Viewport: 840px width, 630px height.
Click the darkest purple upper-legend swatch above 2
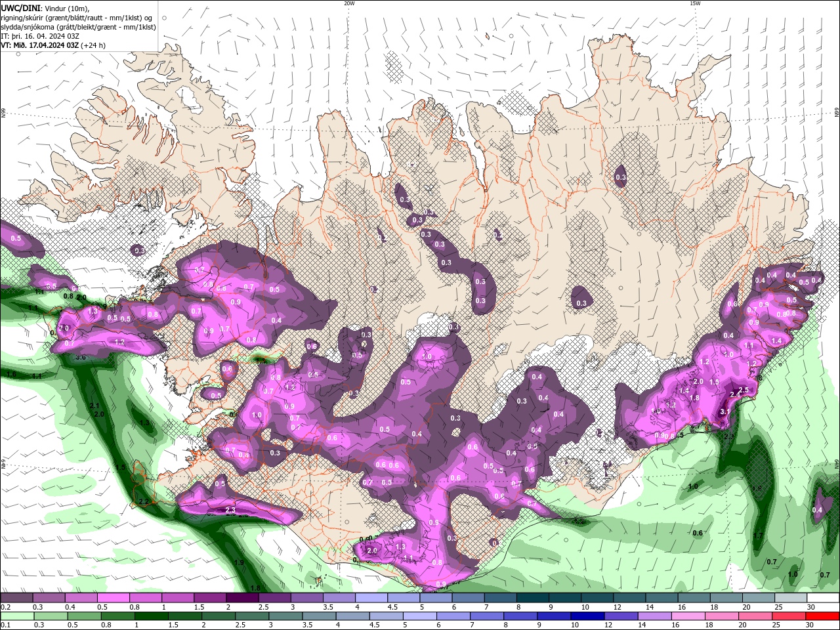click(242, 598)
